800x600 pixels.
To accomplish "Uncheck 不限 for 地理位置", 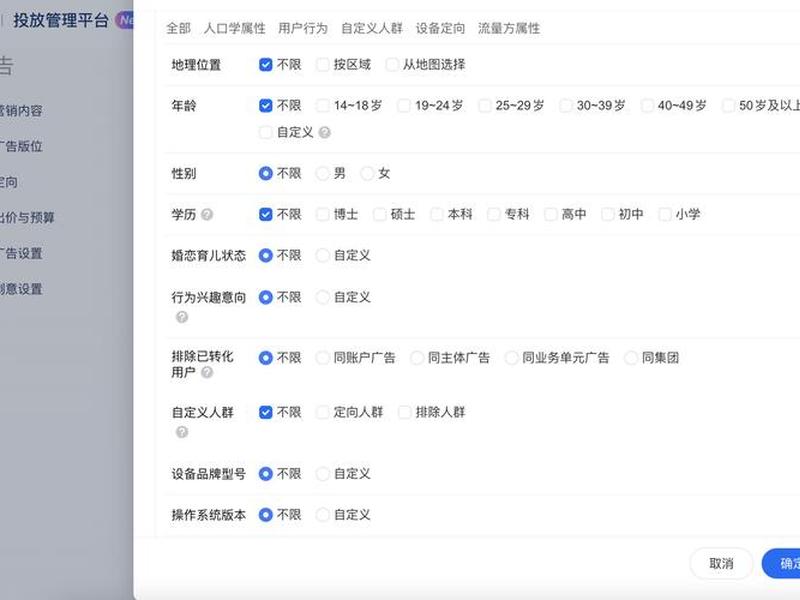I will coord(265,65).
